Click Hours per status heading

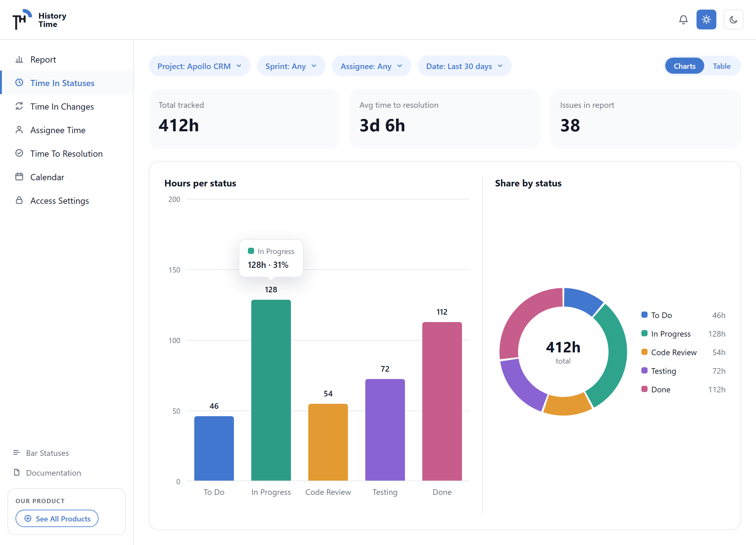[x=200, y=183]
